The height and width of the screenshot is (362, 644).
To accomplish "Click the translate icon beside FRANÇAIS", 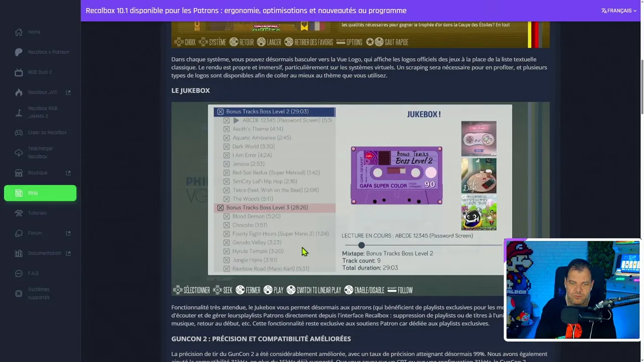I will point(604,11).
